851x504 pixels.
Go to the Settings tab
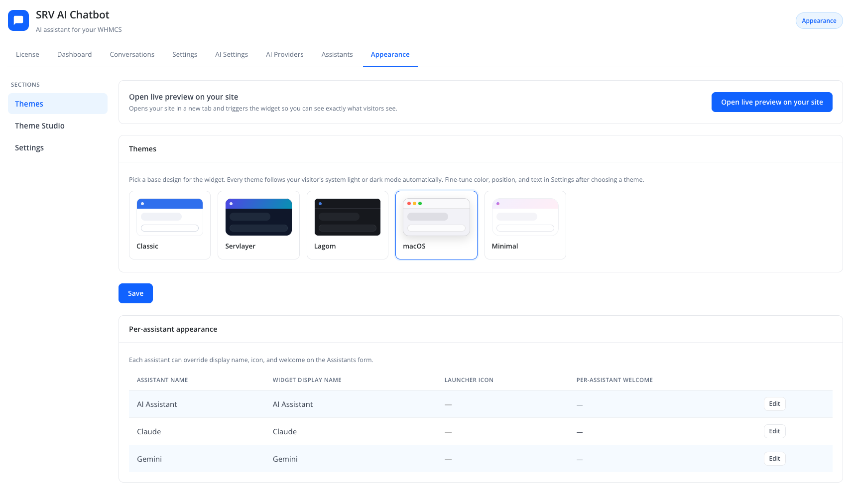(185, 54)
